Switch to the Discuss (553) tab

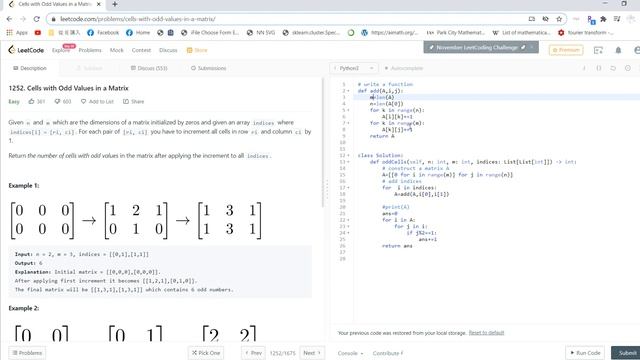(149, 68)
